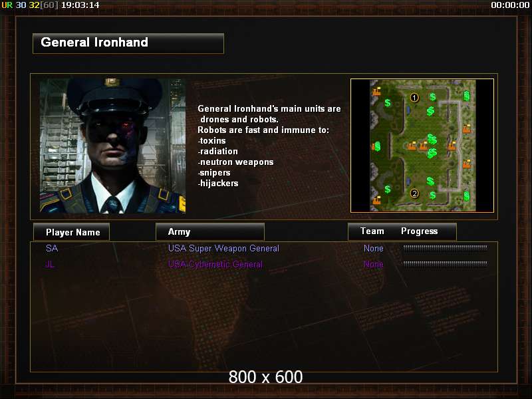This screenshot has height=399, width=532.
Task: Click General Ironhand's portrait image
Action: (112, 146)
